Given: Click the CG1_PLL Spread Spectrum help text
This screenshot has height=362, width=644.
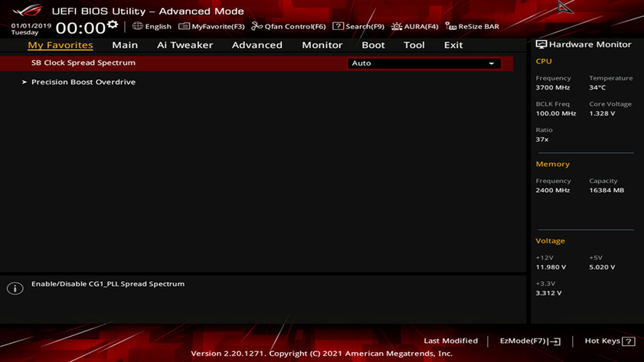Looking at the screenshot, I should [108, 284].
